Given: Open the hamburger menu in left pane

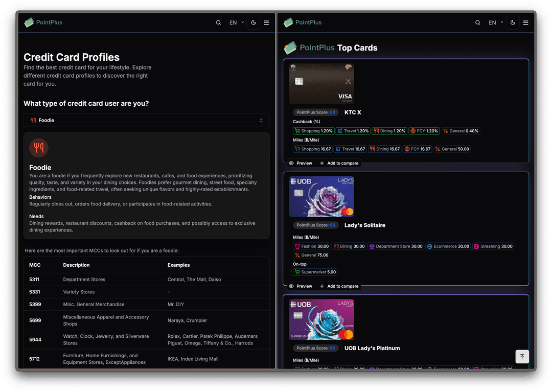Looking at the screenshot, I should 266,22.
